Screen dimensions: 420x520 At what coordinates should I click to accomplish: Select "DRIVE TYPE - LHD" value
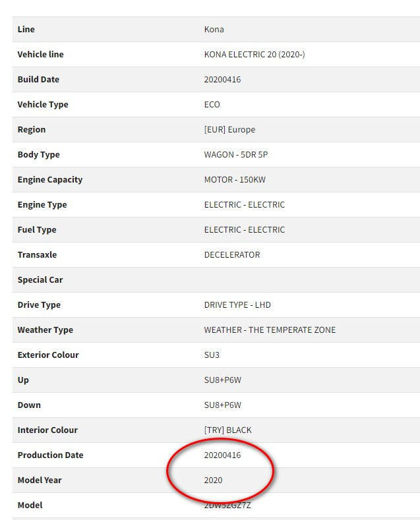[237, 304]
